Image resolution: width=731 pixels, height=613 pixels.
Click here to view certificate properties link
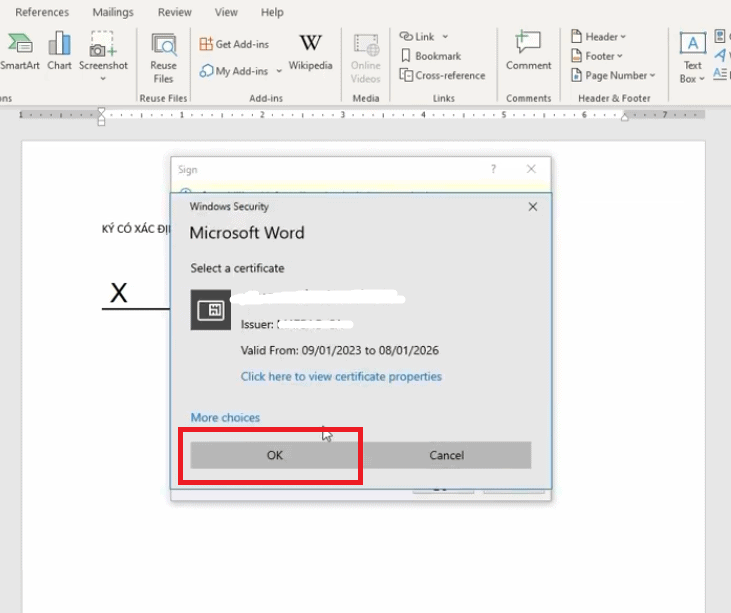[341, 376]
